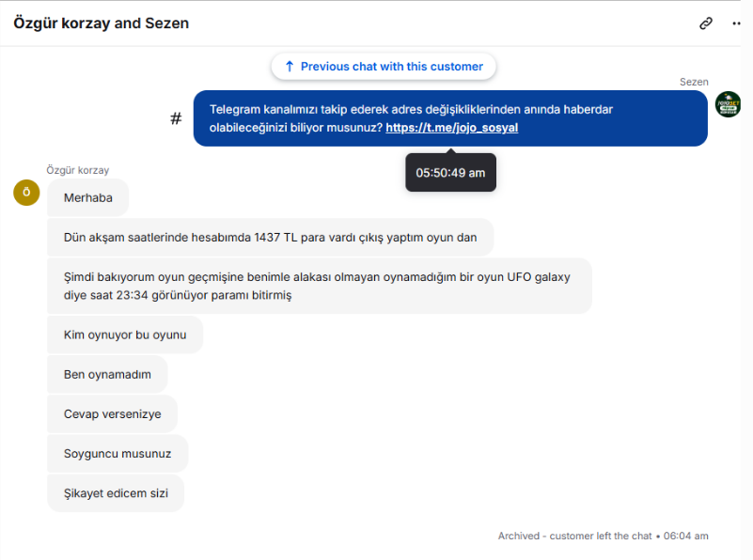Click the message about 1437 TL balance
Image resolution: width=753 pixels, height=560 pixels.
click(271, 238)
